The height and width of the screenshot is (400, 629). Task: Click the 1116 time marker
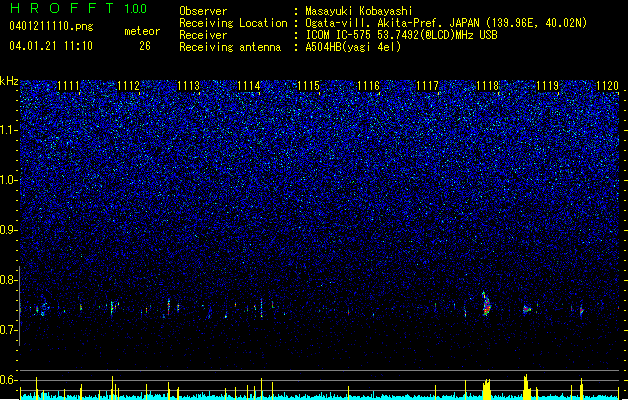pyautogui.click(x=368, y=86)
